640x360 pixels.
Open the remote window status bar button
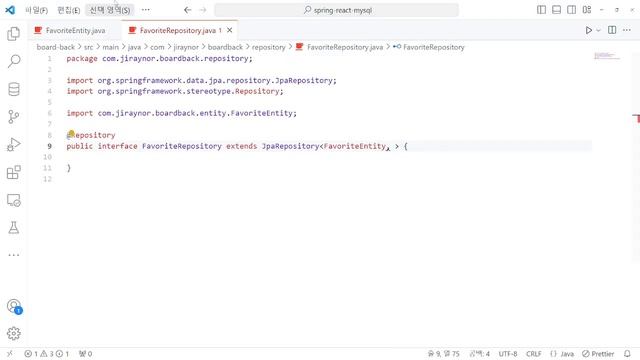10,353
